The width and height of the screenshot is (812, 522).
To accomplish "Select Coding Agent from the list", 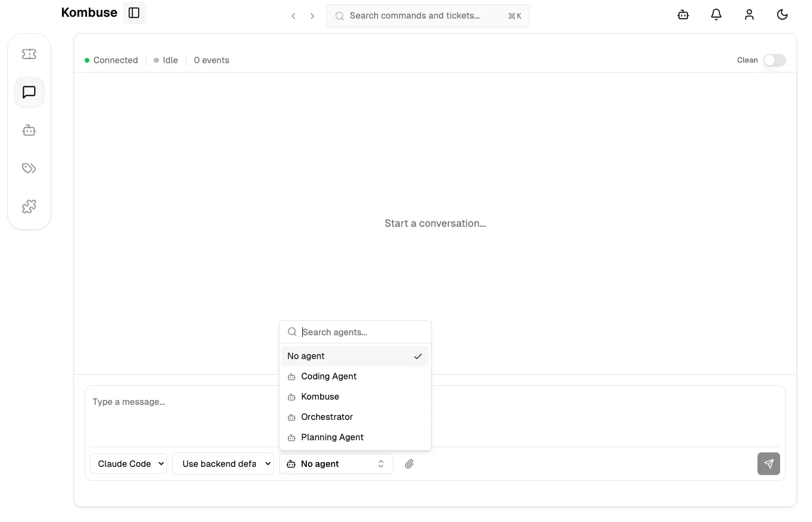I will [x=328, y=376].
